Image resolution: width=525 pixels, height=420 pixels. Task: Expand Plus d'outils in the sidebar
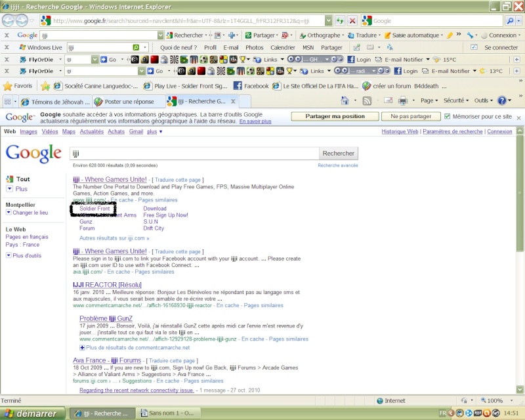pyautogui.click(x=24, y=255)
